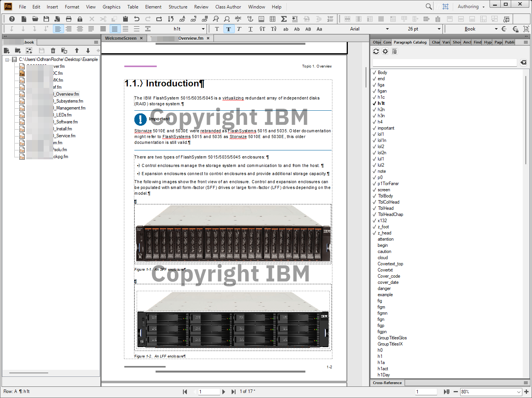Toggle the h1t format checkmark
532x398 pixels.
374,103
